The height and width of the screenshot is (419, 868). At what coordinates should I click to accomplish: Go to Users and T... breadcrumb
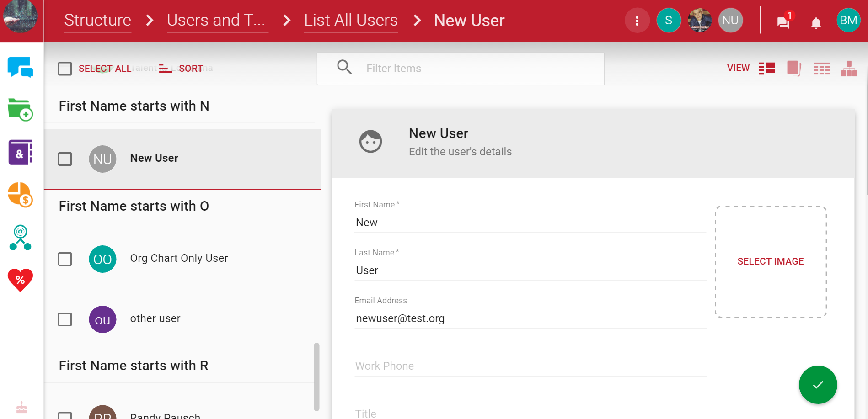216,21
